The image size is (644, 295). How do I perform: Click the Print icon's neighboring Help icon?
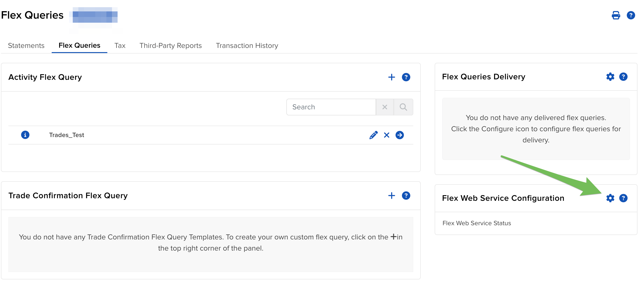(631, 15)
